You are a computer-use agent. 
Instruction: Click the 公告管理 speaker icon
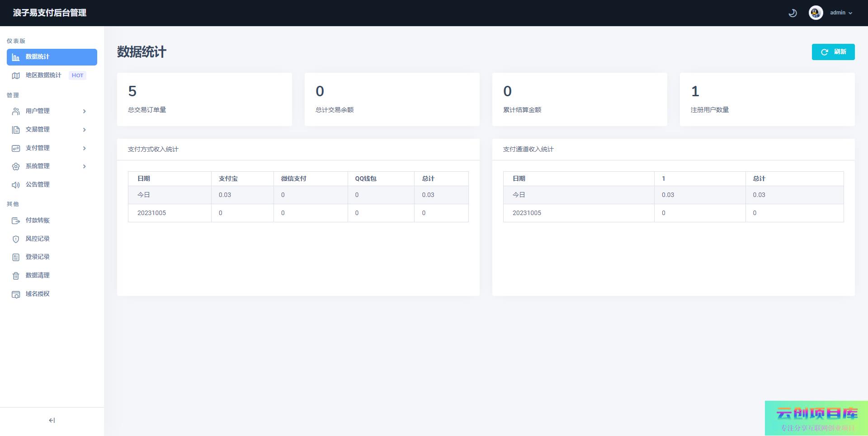point(16,185)
